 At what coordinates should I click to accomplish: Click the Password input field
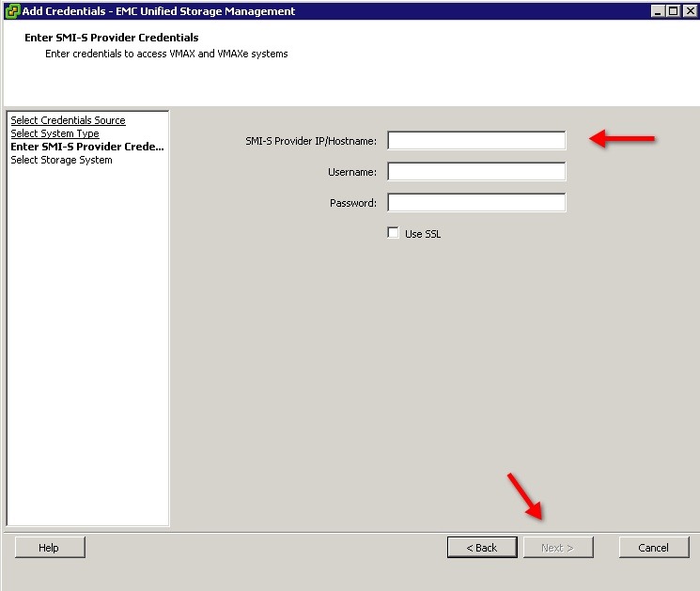(x=476, y=203)
